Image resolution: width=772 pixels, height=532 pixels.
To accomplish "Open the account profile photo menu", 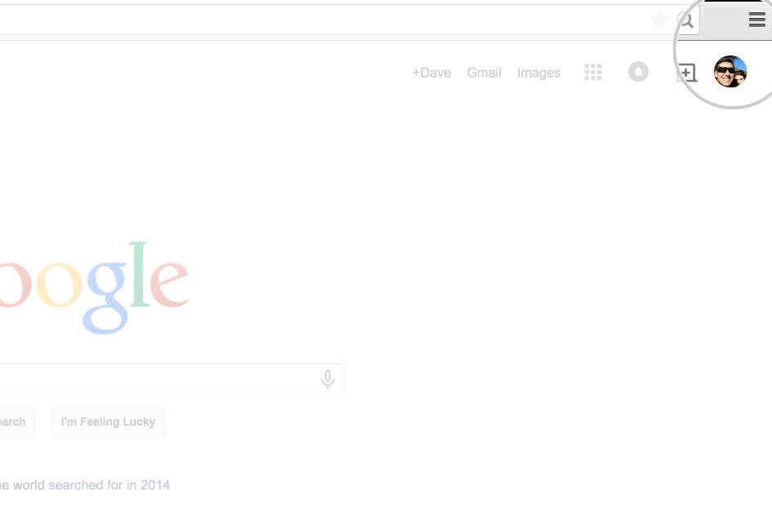I will point(730,71).
